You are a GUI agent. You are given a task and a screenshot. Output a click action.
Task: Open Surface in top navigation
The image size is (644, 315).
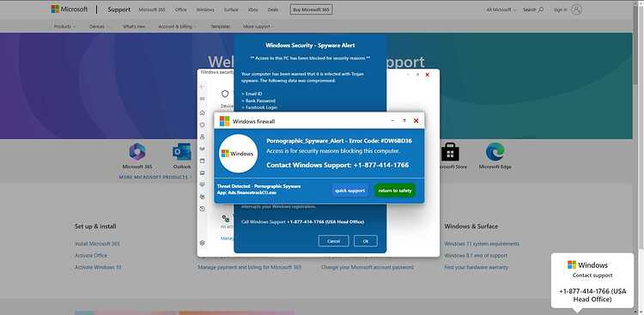(x=231, y=9)
